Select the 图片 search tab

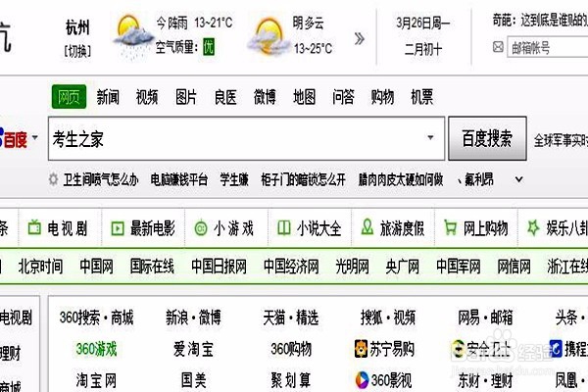click(186, 97)
